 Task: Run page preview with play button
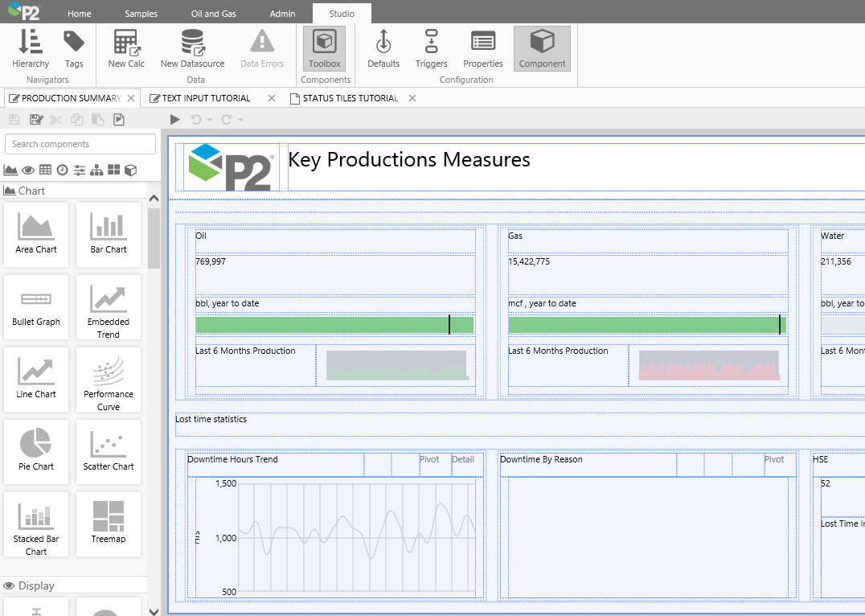(175, 120)
